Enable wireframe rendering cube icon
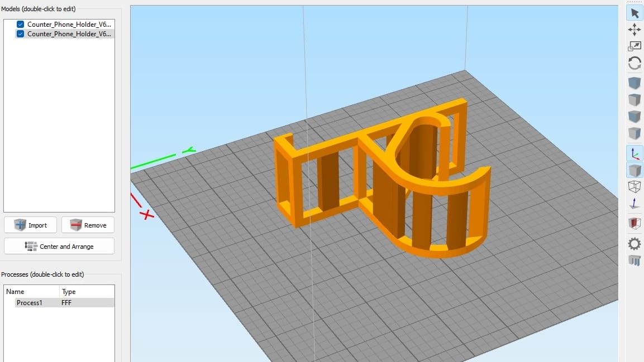The width and height of the screenshot is (644, 362). [x=635, y=186]
